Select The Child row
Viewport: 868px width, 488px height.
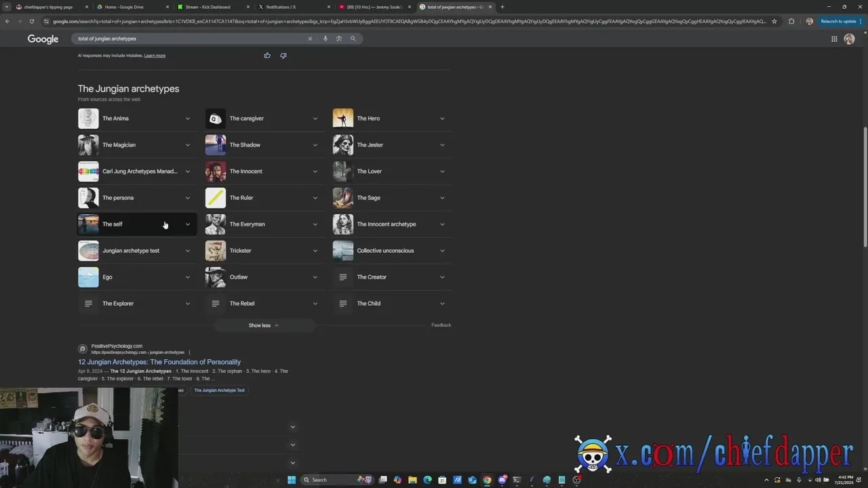pos(391,304)
